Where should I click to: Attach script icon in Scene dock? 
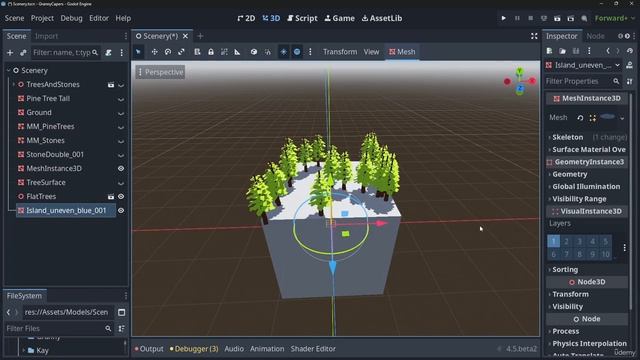[109, 53]
